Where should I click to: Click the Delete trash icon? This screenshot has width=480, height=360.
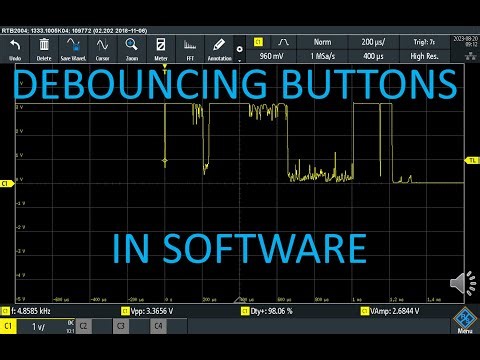coord(44,49)
